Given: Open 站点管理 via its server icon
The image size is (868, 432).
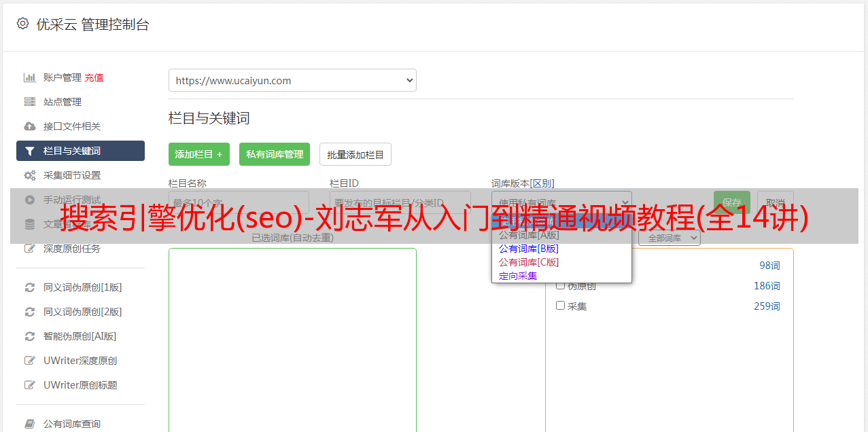Looking at the screenshot, I should click(30, 102).
